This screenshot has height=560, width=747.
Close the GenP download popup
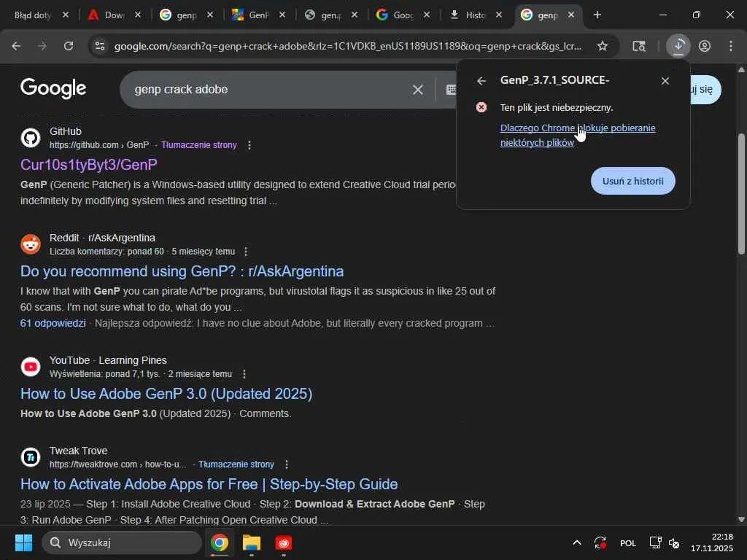pyautogui.click(x=665, y=81)
